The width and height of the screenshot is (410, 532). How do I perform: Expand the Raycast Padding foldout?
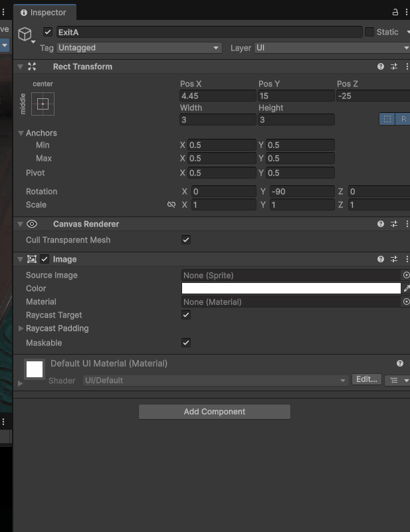[x=21, y=329]
